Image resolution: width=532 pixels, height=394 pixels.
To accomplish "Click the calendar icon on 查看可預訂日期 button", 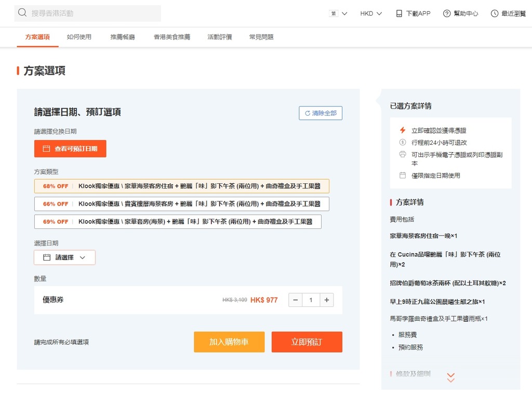I will tap(47, 148).
